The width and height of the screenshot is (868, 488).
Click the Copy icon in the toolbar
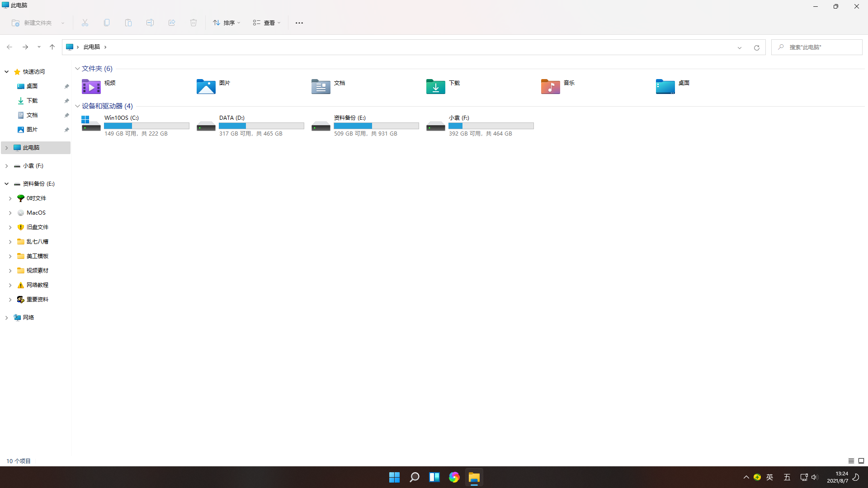(106, 23)
